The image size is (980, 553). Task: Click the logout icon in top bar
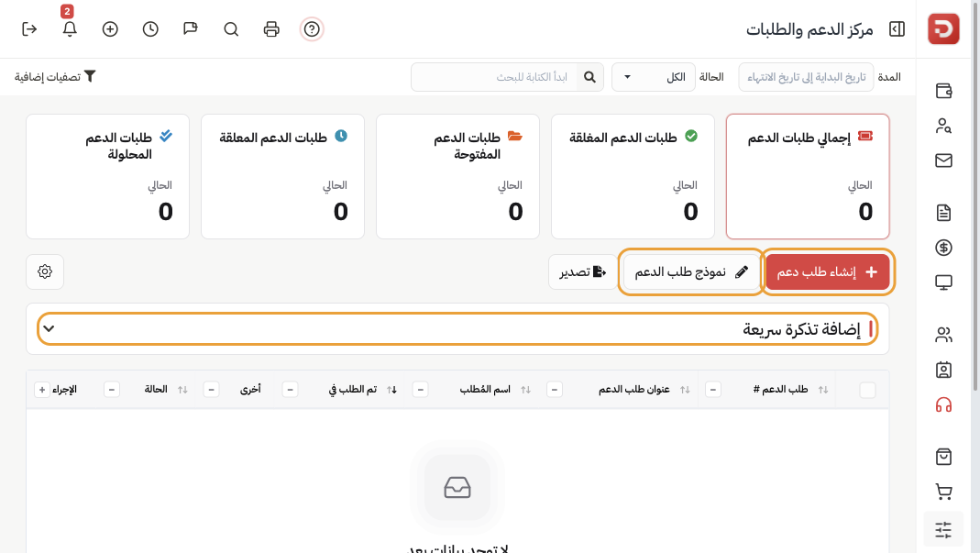pos(29,28)
